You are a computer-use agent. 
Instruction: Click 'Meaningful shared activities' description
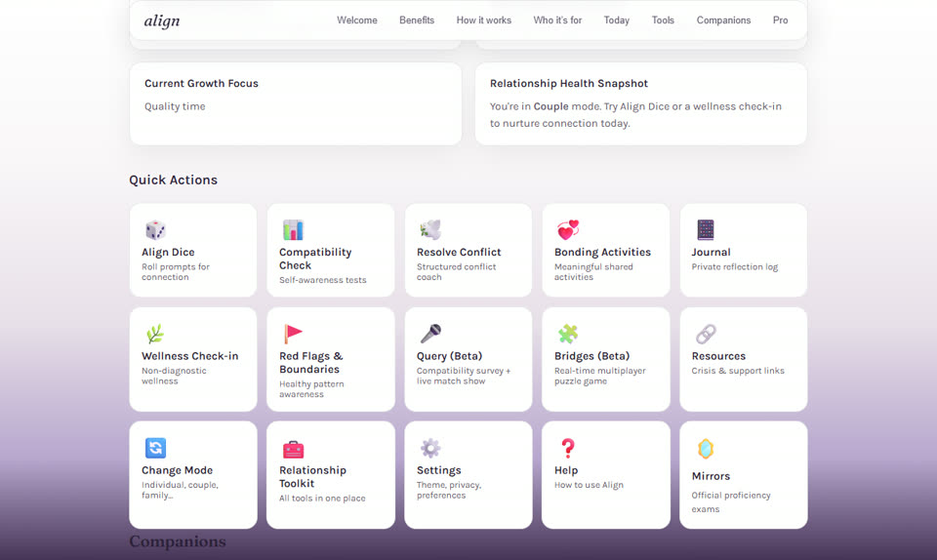coord(593,271)
